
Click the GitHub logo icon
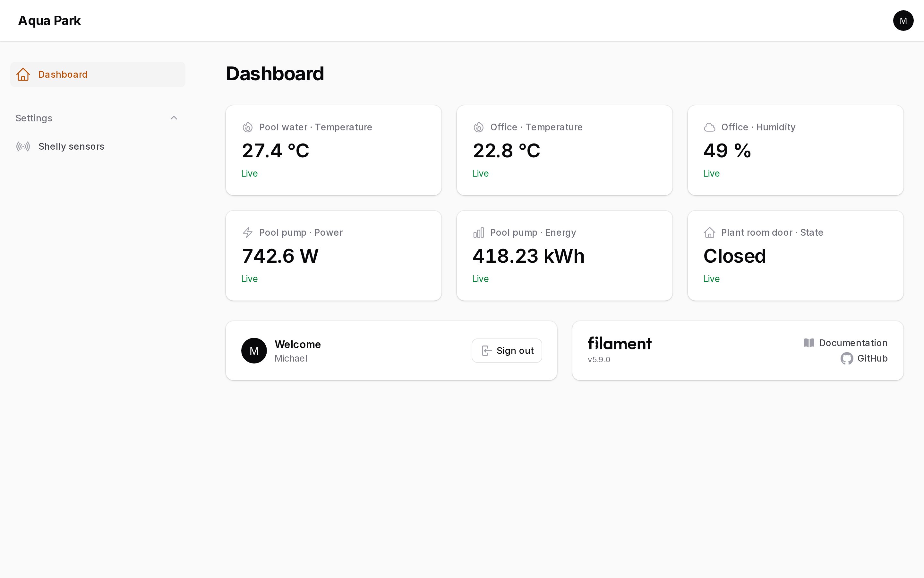point(847,359)
